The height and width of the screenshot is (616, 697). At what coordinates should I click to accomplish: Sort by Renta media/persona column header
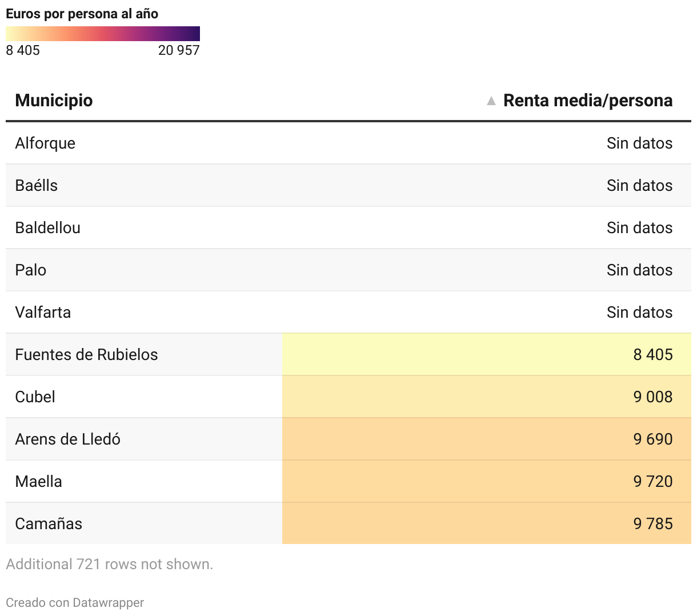(x=587, y=101)
